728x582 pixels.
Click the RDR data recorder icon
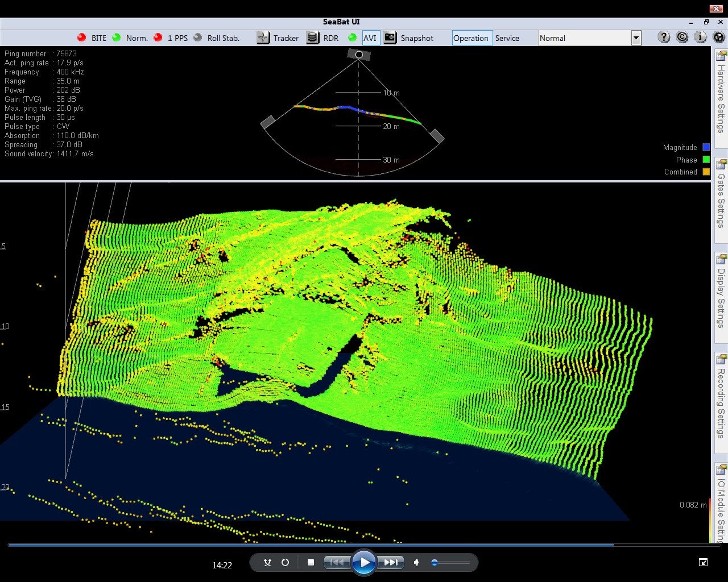tap(312, 38)
